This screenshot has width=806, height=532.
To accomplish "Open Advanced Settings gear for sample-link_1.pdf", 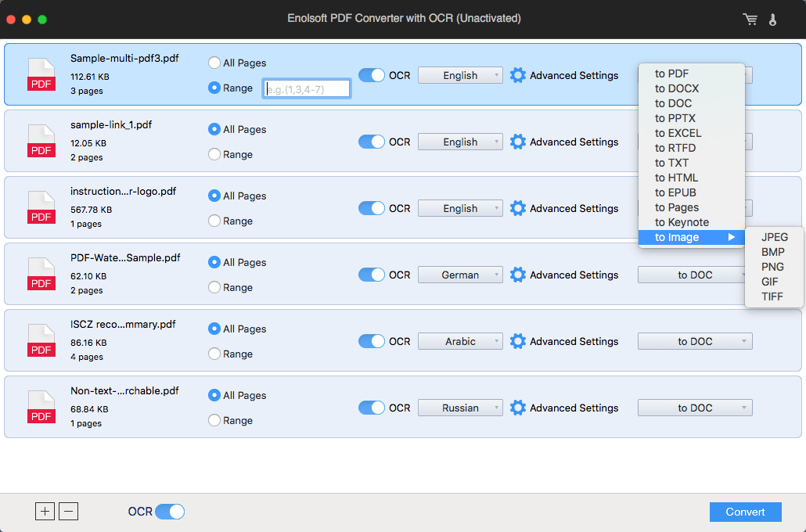I will coord(517,142).
